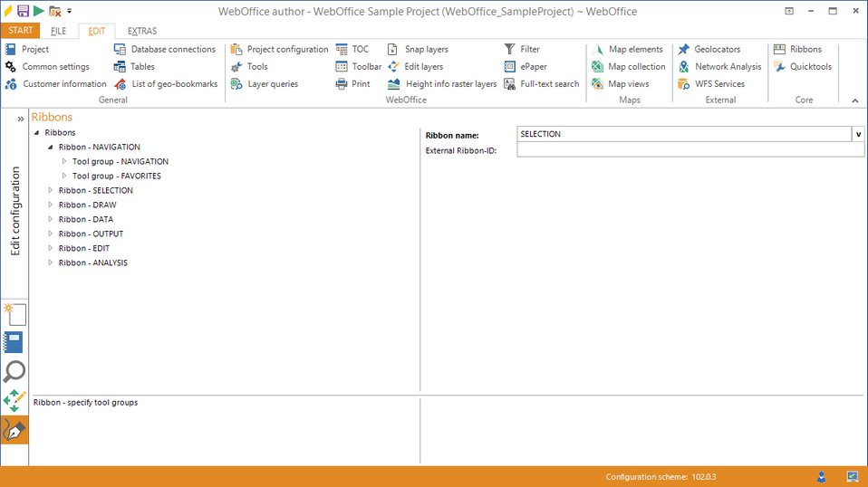
Task: Collapse Ribbon - NAVIGATION node
Action: (x=51, y=147)
